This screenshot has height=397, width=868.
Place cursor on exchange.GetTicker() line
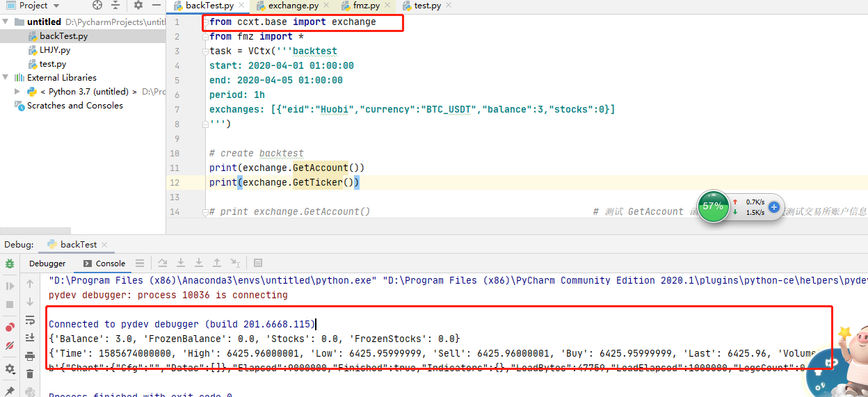click(284, 182)
